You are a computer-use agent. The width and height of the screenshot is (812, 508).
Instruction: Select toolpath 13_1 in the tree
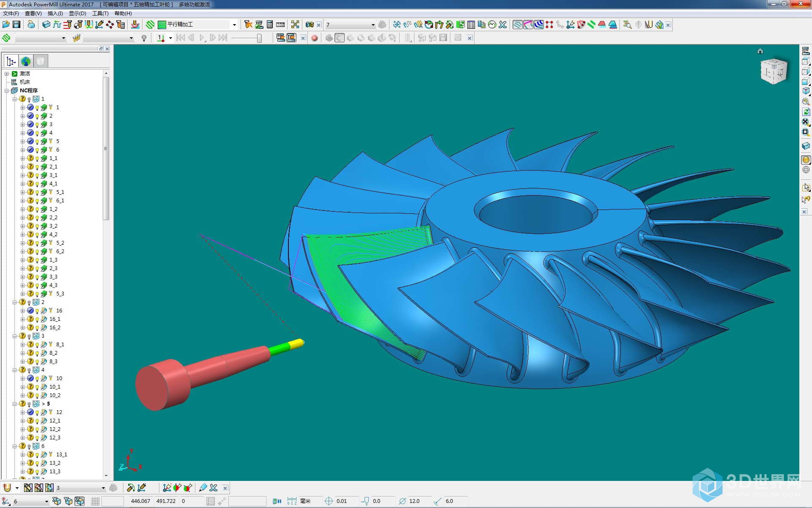click(x=62, y=455)
